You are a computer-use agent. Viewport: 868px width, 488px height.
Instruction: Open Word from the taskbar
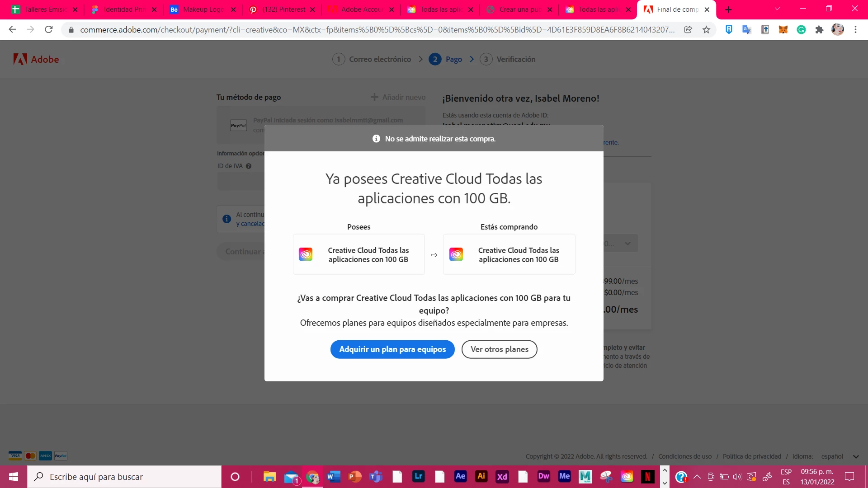pyautogui.click(x=334, y=476)
